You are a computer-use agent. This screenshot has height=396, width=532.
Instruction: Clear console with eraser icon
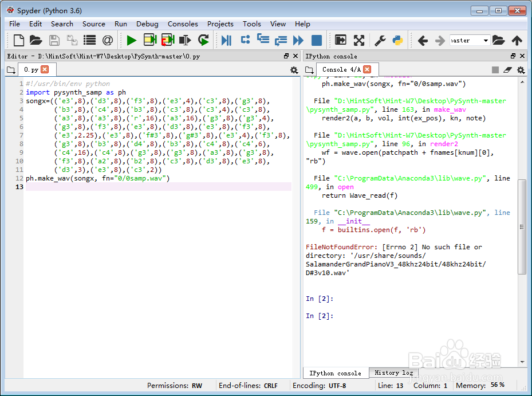pos(507,70)
